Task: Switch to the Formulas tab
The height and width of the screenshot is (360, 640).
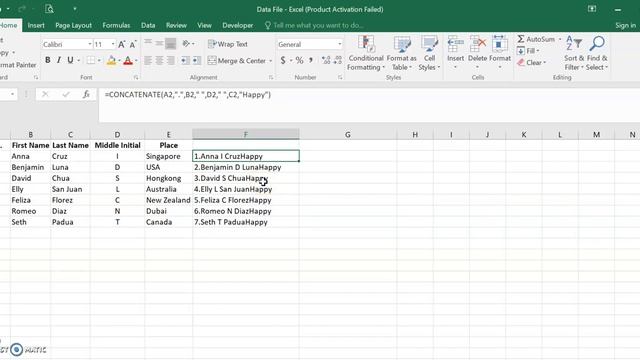Action: (x=116, y=25)
